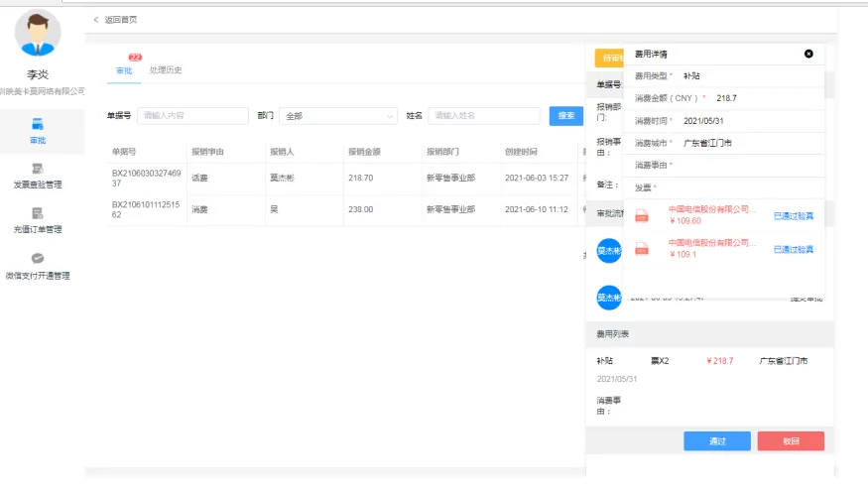Close the 费用详情 popup
Viewport: 868px width, 493px height.
[808, 54]
